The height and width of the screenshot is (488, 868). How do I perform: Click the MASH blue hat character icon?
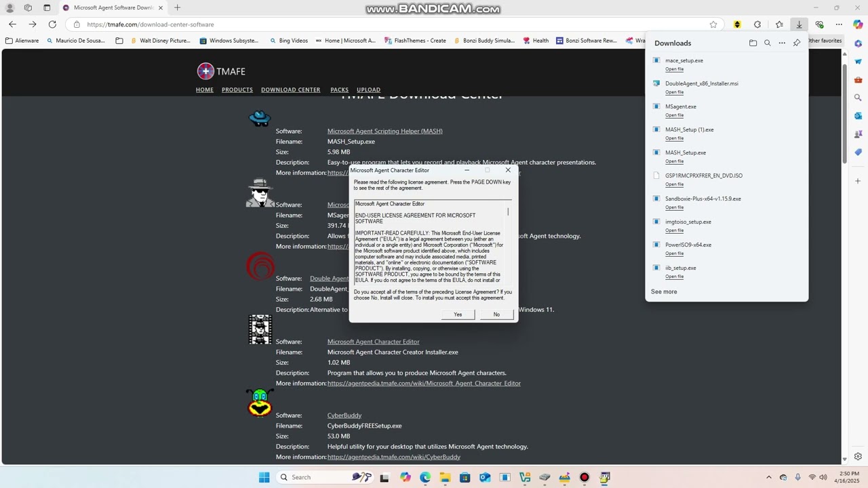[260, 119]
